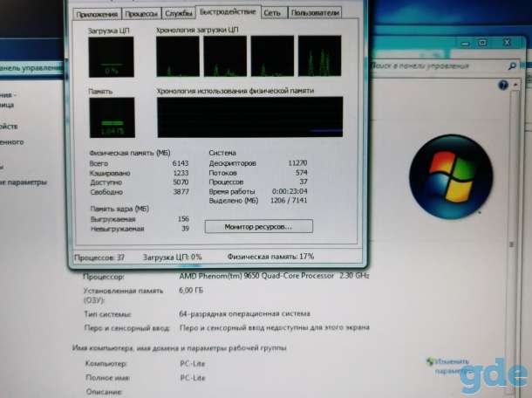Screen dimensions: 532x398
Task: Select the Быстродействие tab
Action: [228, 12]
